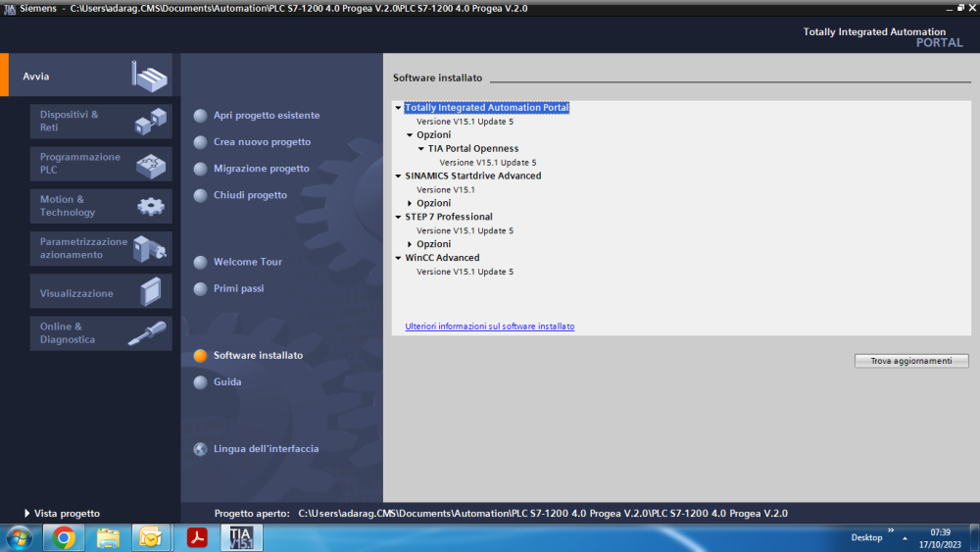Start the Welcome Tour

click(248, 262)
